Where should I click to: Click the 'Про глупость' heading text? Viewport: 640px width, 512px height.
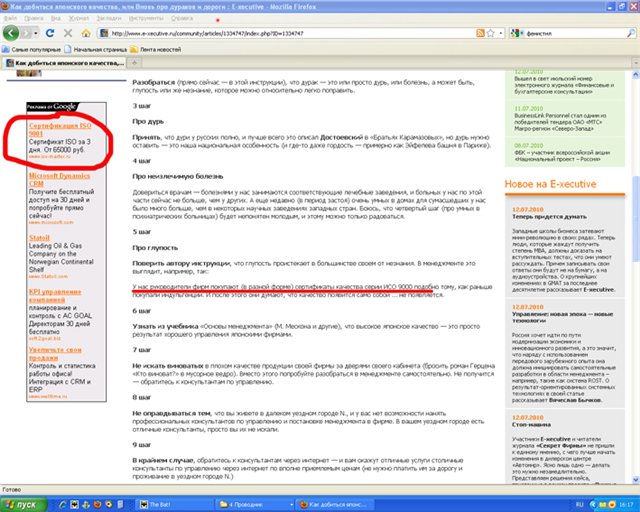click(x=155, y=248)
